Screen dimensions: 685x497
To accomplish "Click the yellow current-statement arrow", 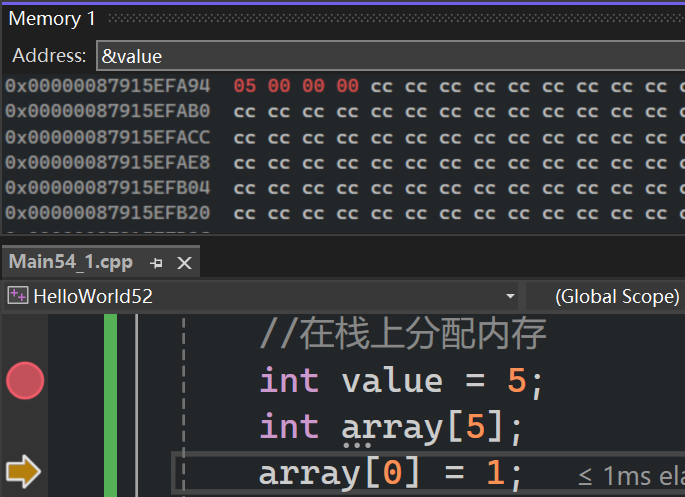I will pyautogui.click(x=23, y=471).
